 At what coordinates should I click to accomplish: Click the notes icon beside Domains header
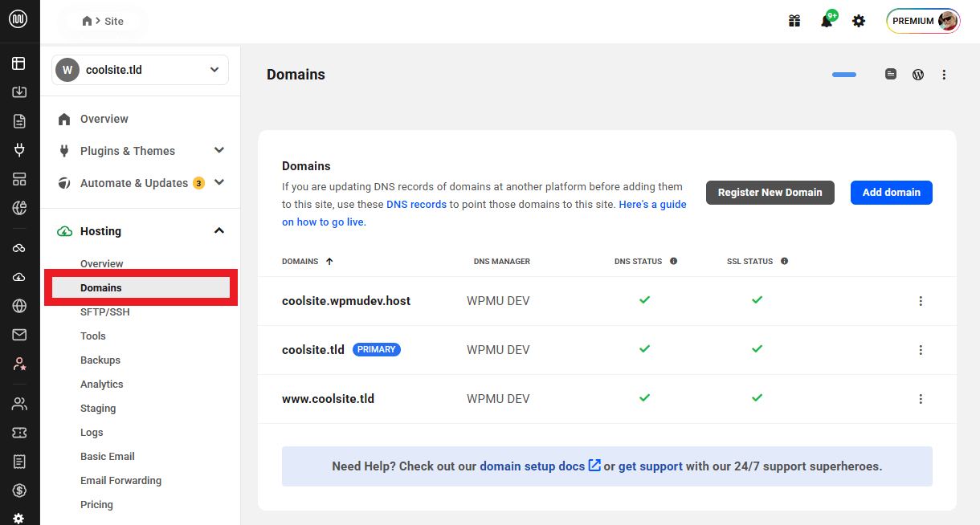[x=891, y=75]
